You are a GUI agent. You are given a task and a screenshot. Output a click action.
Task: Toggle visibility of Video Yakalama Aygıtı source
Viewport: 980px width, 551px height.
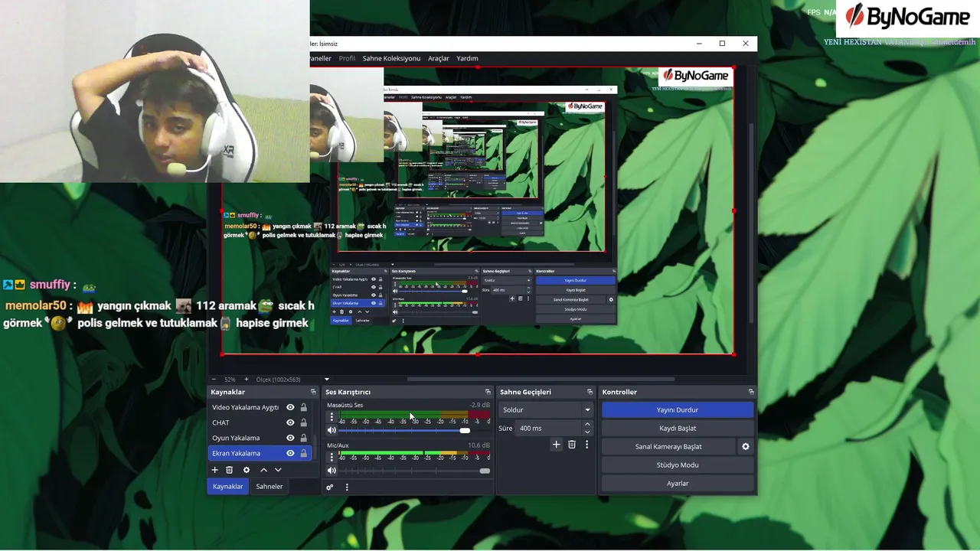[x=290, y=407]
